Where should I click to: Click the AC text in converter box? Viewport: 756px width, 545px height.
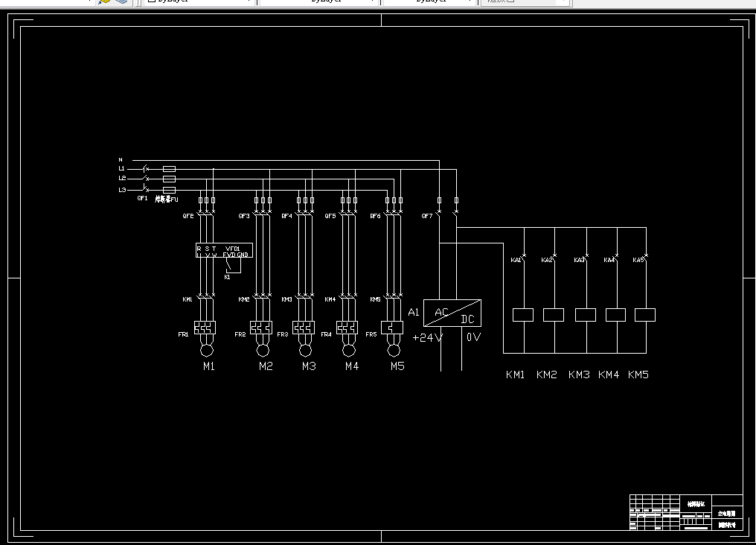click(442, 313)
